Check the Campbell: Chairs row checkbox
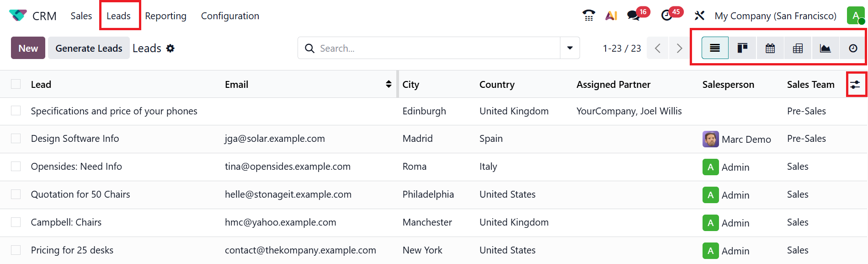 click(x=16, y=222)
